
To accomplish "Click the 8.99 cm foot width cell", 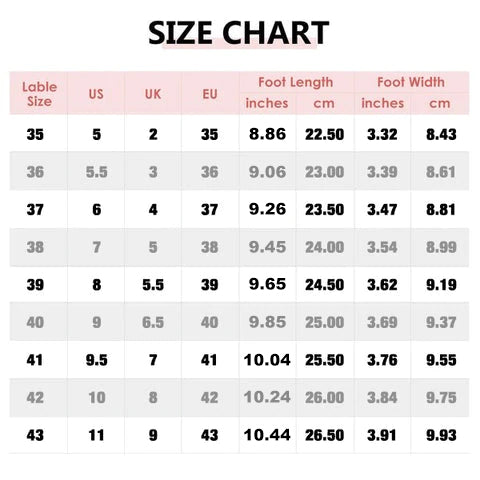I will click(x=441, y=247).
